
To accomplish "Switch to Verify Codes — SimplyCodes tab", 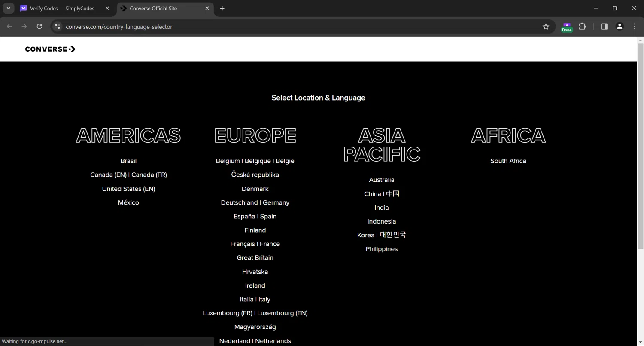I will pos(62,9).
